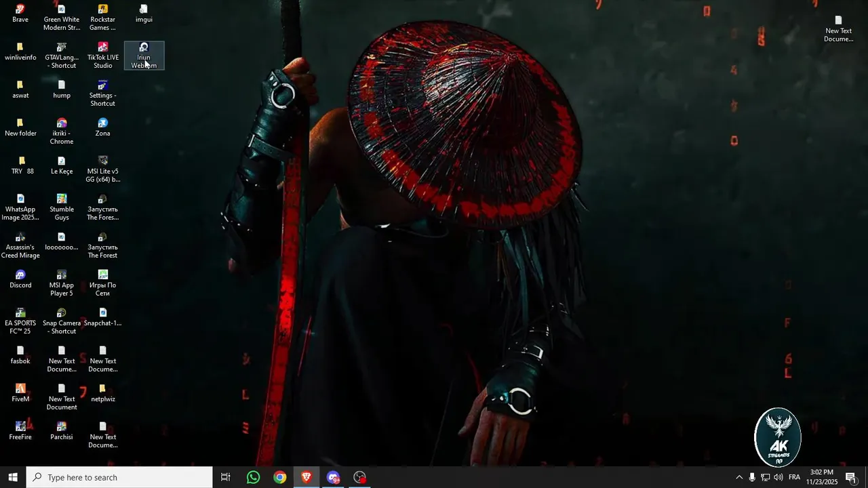Switch to Brave in the taskbar
The image size is (868, 488).
307,477
